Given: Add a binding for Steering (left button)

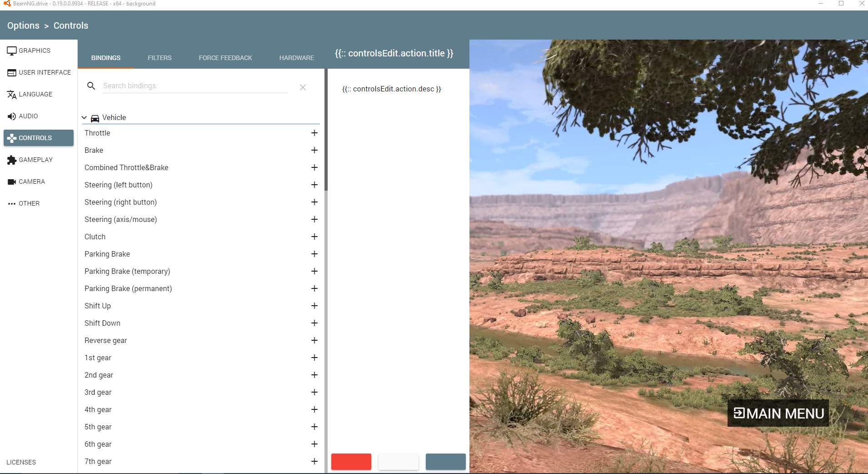Looking at the screenshot, I should pos(314,185).
